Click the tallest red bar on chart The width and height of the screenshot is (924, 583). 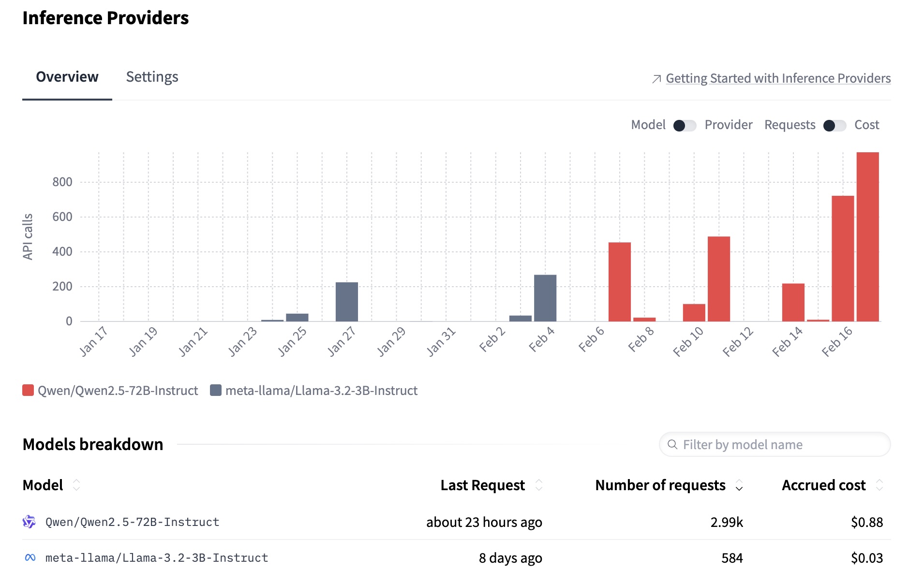point(867,237)
